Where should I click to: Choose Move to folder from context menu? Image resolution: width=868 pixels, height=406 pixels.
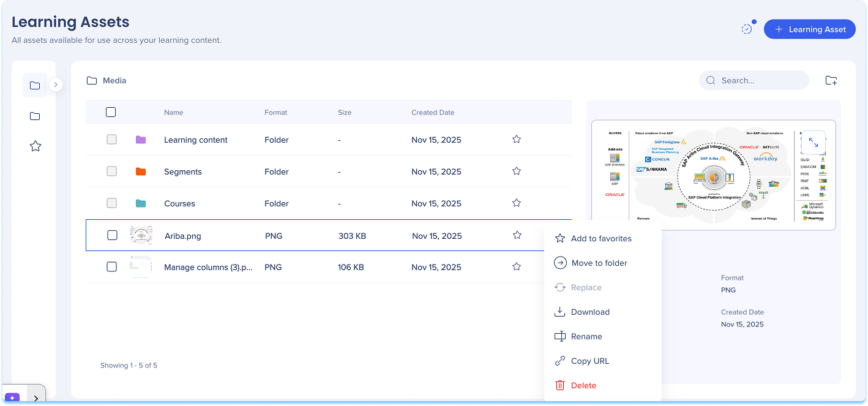(x=599, y=263)
